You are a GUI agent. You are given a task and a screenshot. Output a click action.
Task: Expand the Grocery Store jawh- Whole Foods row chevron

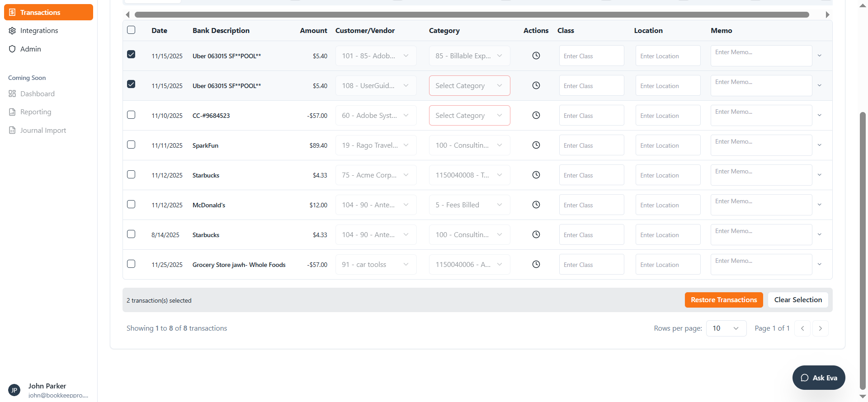pyautogui.click(x=820, y=264)
